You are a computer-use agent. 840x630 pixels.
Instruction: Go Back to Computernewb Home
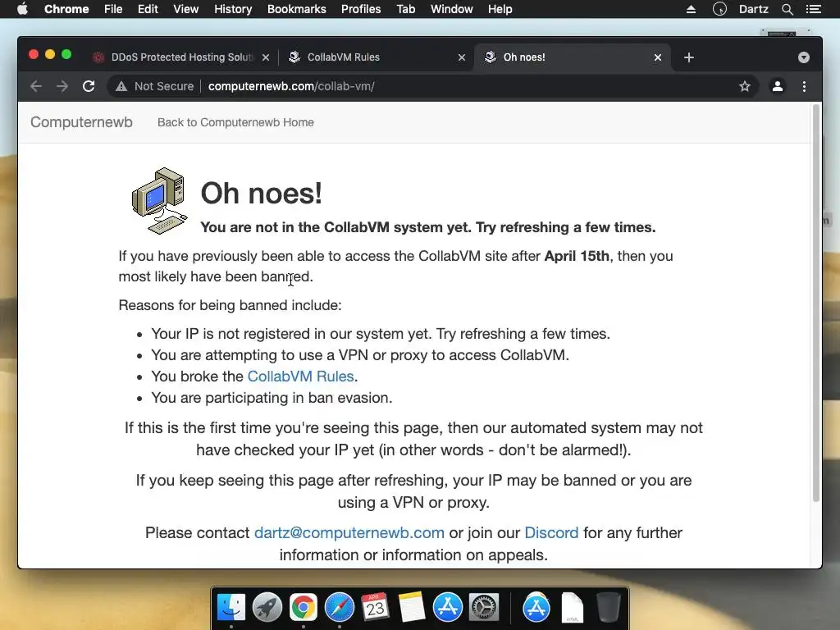pyautogui.click(x=235, y=122)
